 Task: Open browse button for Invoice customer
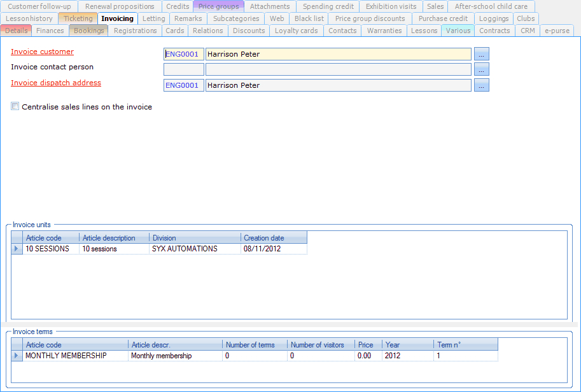click(481, 54)
